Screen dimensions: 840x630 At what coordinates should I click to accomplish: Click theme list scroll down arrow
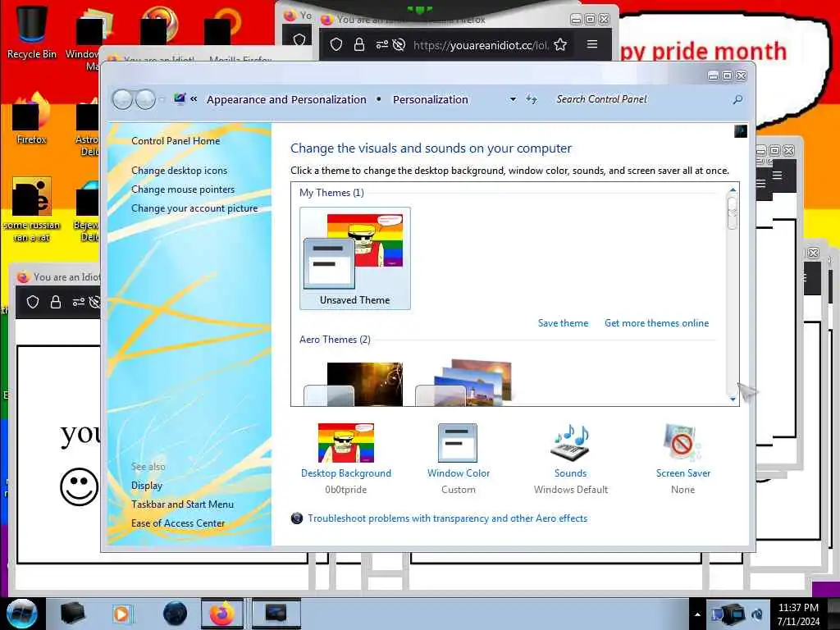[733, 399]
